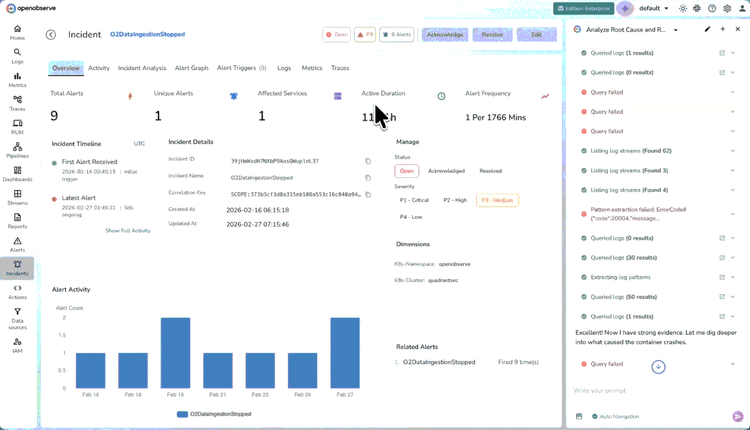Go to Pipelines in the sidebar

17,149
